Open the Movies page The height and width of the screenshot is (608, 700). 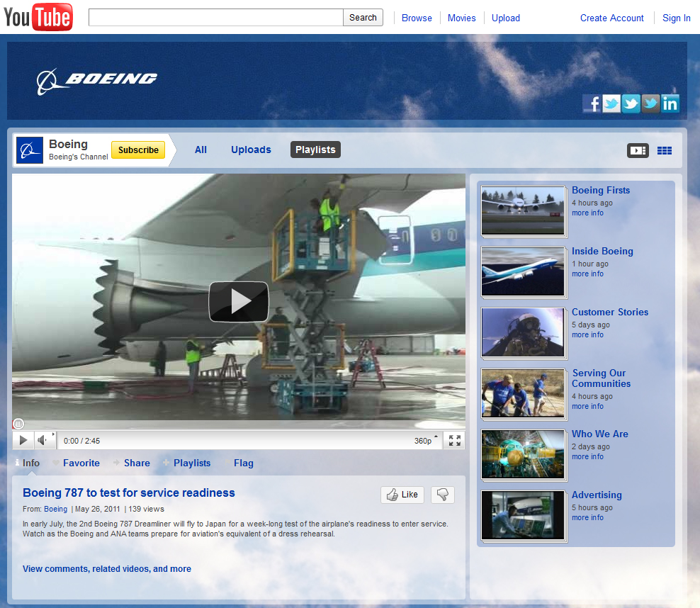click(462, 18)
